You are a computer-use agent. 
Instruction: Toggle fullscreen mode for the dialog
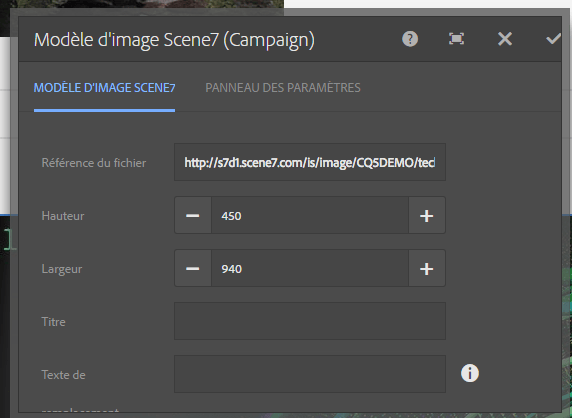pos(456,39)
